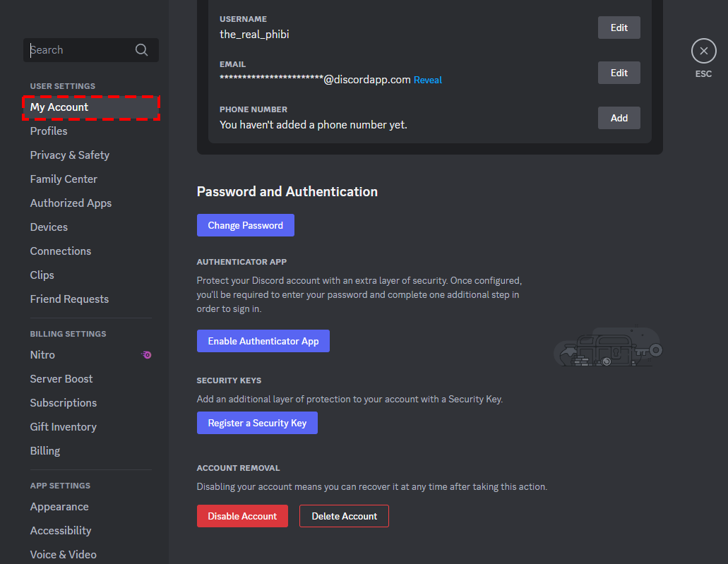The height and width of the screenshot is (564, 728).
Task: Add a phone number
Action: pos(619,118)
